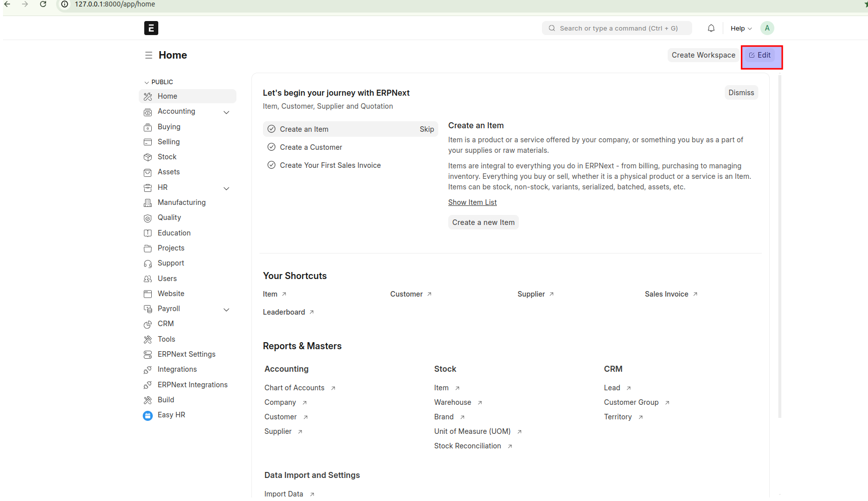This screenshot has width=868, height=501.
Task: Click the Users people icon
Action: pyautogui.click(x=148, y=279)
